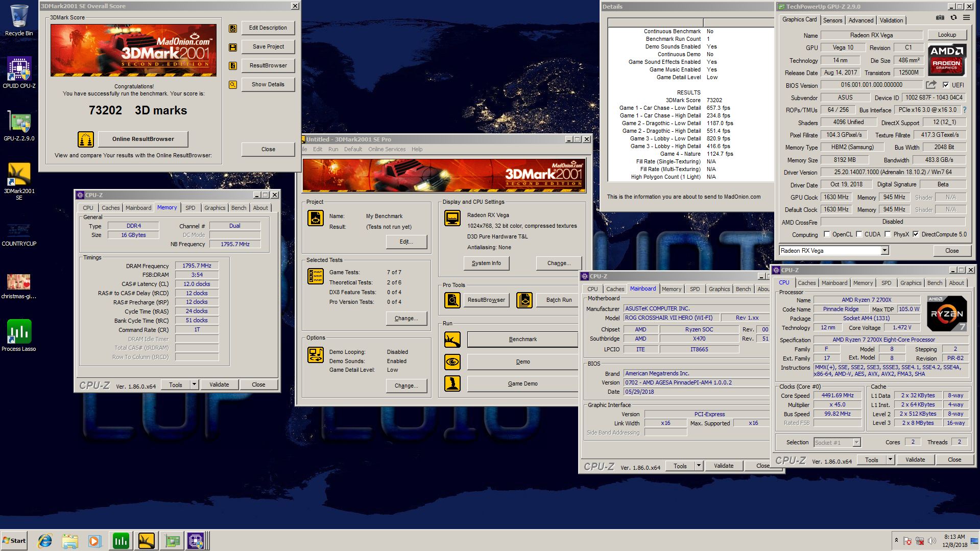Viewport: 980px width, 551px height.
Task: Click the Start button
Action: click(x=14, y=540)
